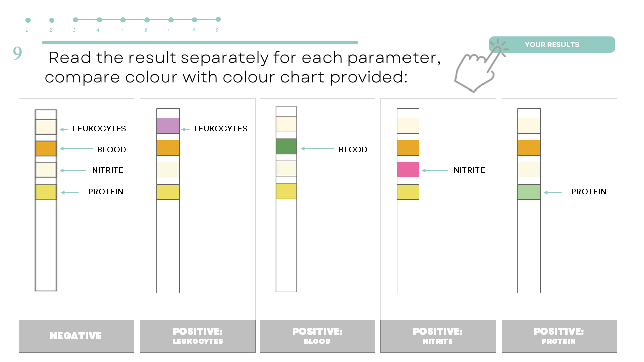This screenshot has height=362, width=644.
Task: Choose the POSITIVE: BLOOD result
Action: (x=317, y=336)
